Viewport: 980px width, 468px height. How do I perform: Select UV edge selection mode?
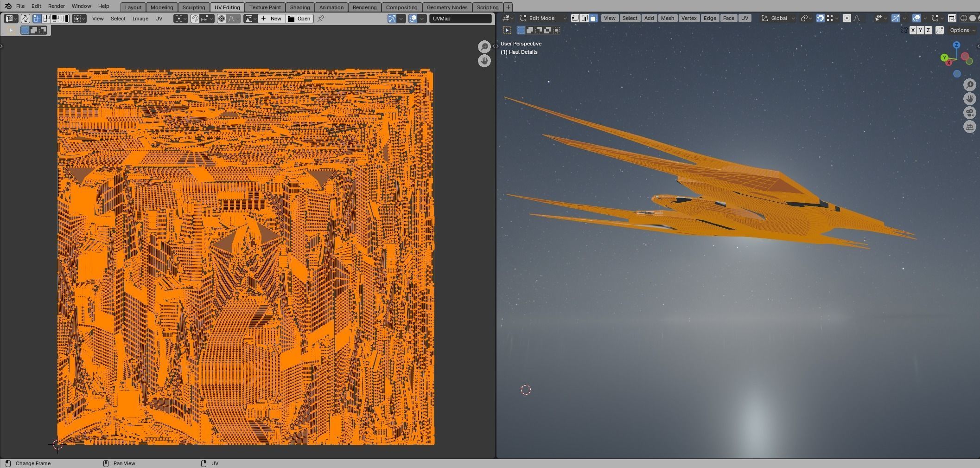point(46,19)
